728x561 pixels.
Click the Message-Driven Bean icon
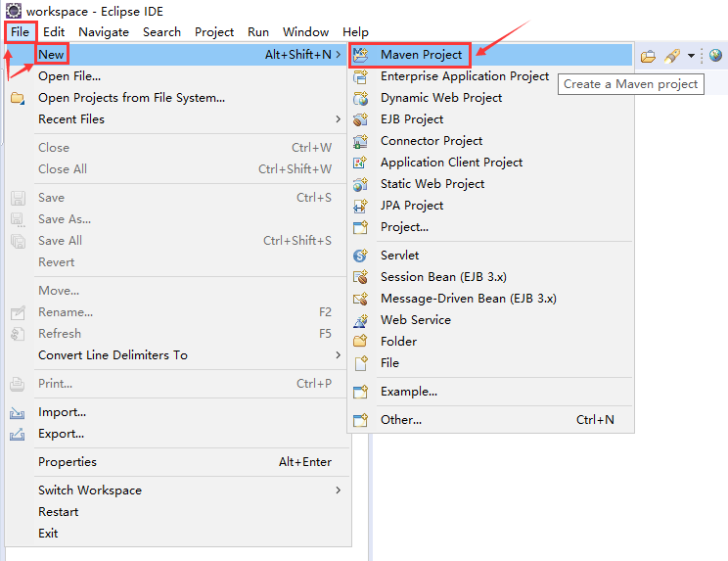tap(360, 299)
